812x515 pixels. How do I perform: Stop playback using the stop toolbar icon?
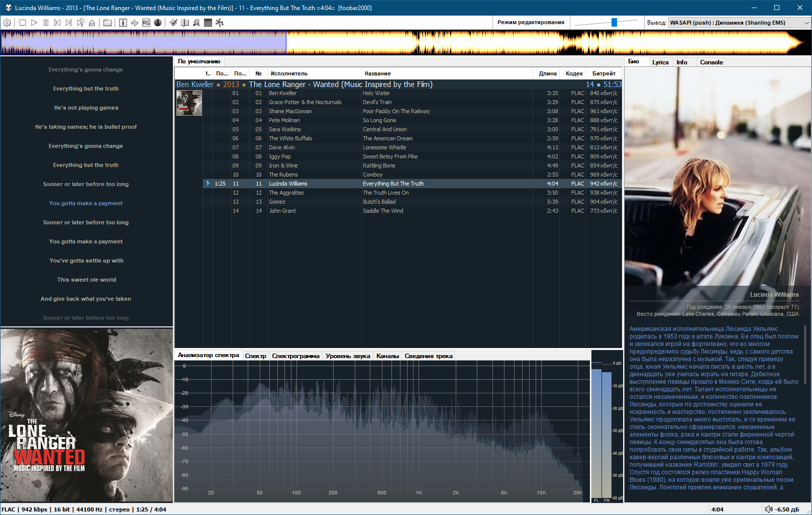(22, 22)
